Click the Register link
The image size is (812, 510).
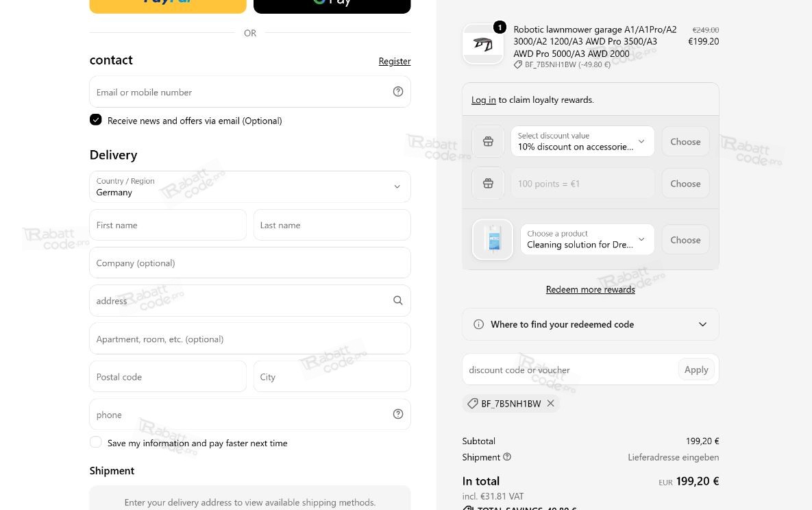pos(395,61)
